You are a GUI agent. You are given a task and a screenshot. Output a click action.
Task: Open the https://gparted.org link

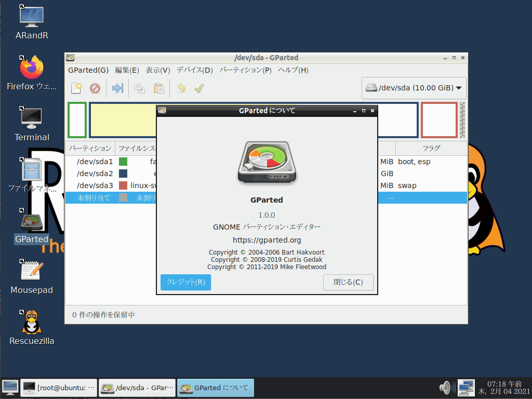pos(267,240)
